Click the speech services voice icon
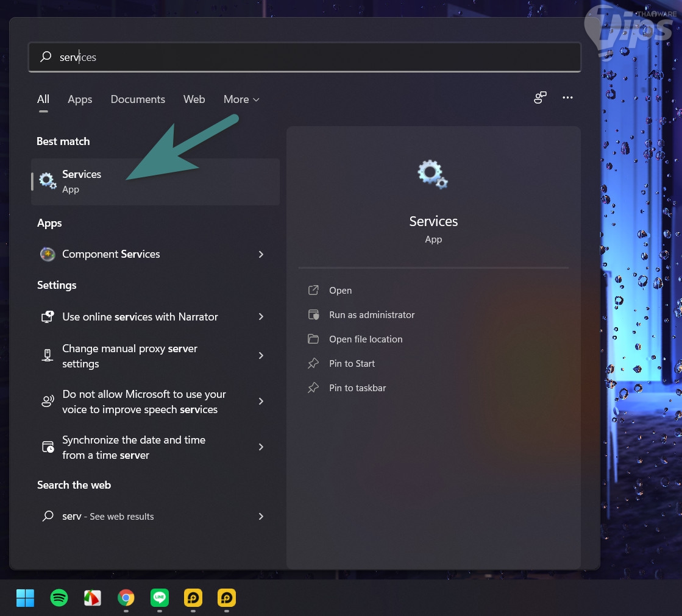This screenshot has height=616, width=682. (x=48, y=402)
